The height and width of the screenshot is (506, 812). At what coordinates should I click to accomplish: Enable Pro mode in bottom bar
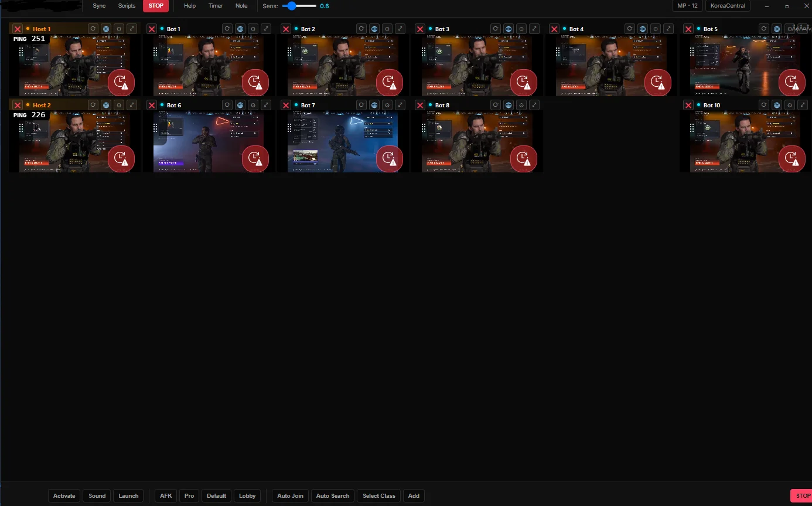189,495
